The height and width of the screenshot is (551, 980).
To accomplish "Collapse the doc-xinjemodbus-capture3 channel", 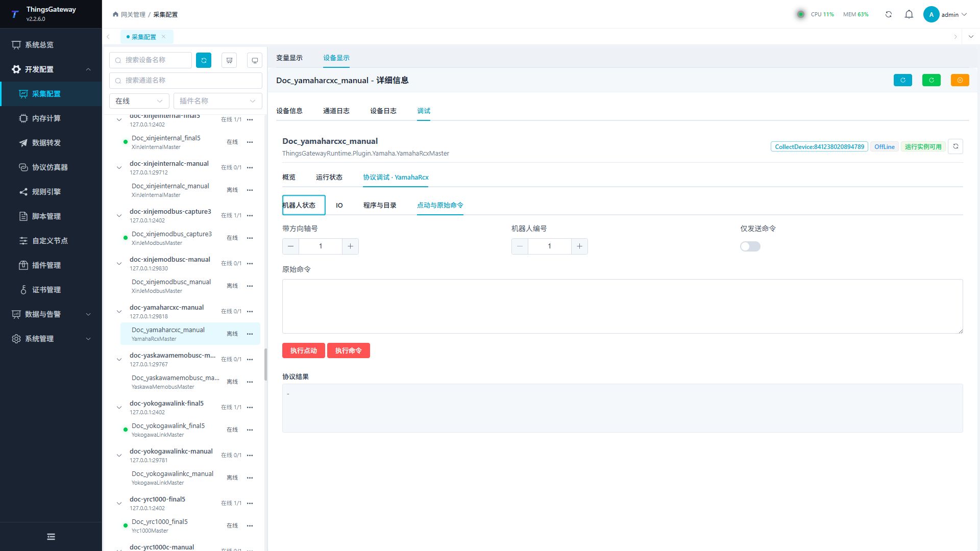I will [119, 216].
